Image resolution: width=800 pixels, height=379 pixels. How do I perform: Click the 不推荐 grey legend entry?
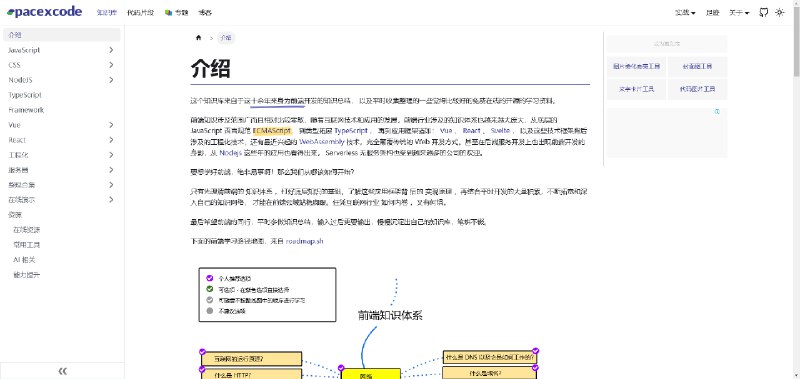[226, 311]
